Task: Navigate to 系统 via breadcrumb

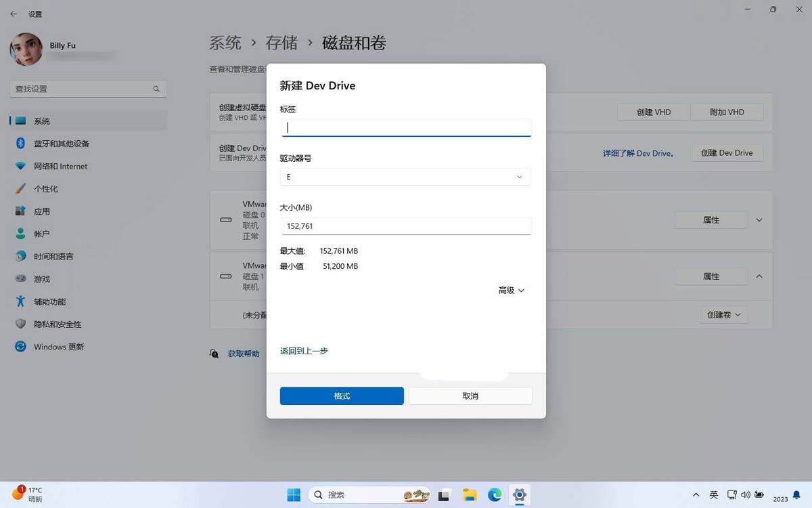Action: (x=225, y=43)
